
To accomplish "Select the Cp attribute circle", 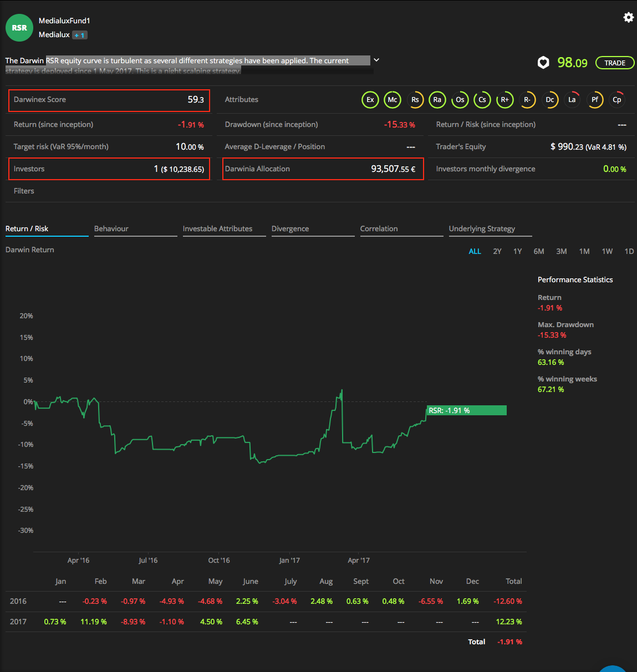I will coord(617,100).
